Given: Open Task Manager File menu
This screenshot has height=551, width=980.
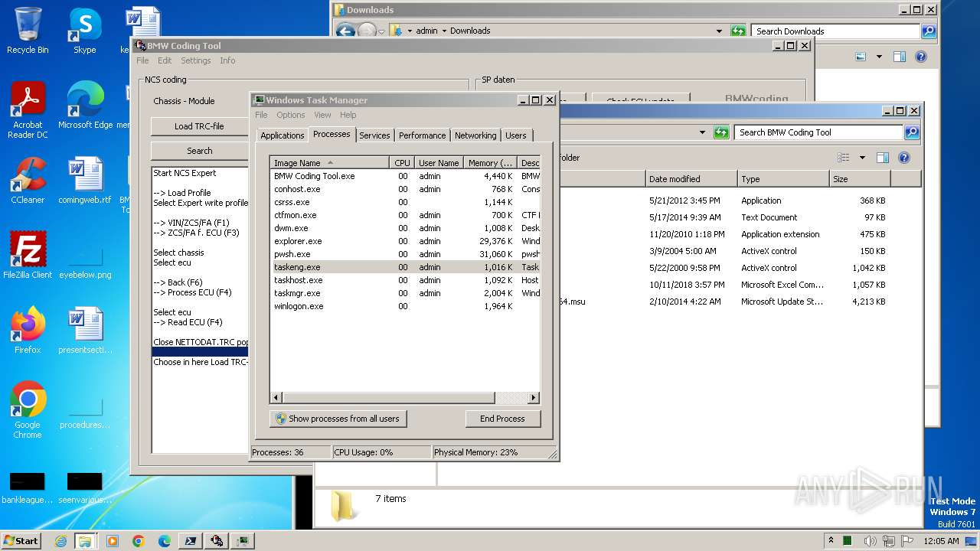Looking at the screenshot, I should pyautogui.click(x=261, y=115).
